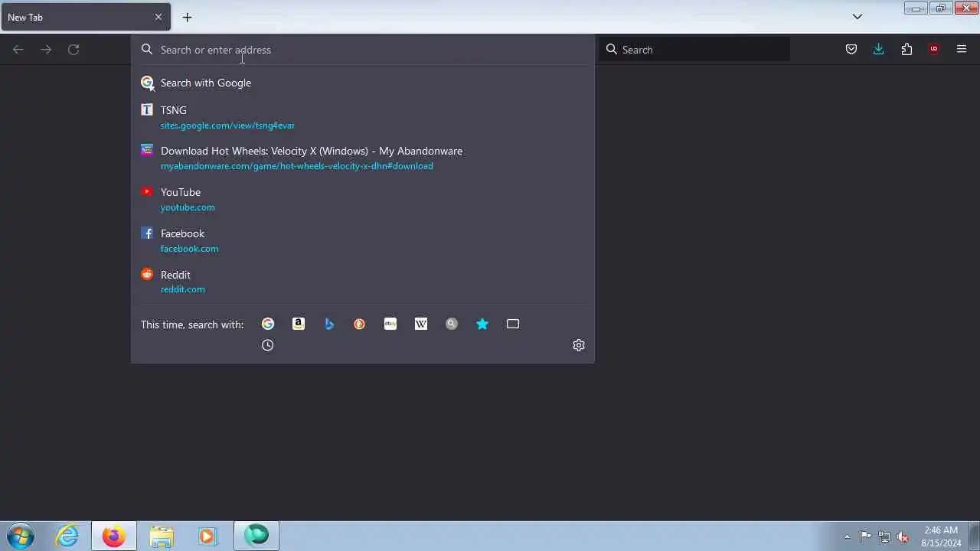The height and width of the screenshot is (551, 980).
Task: Select the Facebook suggestion
Action: [x=363, y=240]
